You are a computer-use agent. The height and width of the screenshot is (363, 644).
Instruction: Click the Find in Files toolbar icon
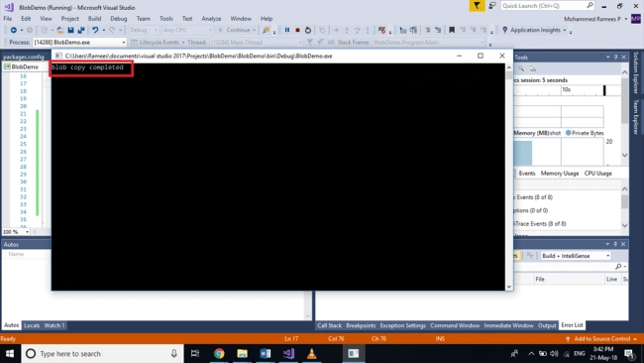click(267, 30)
